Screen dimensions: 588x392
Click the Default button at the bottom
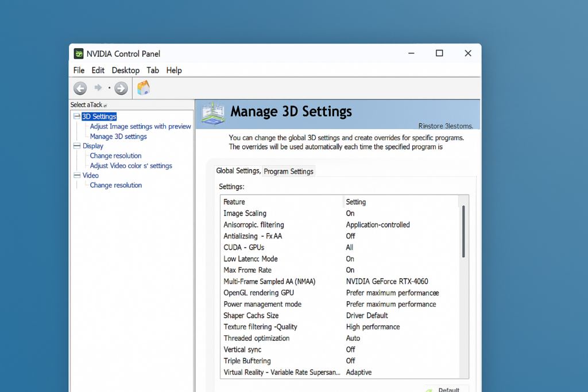tap(446, 389)
